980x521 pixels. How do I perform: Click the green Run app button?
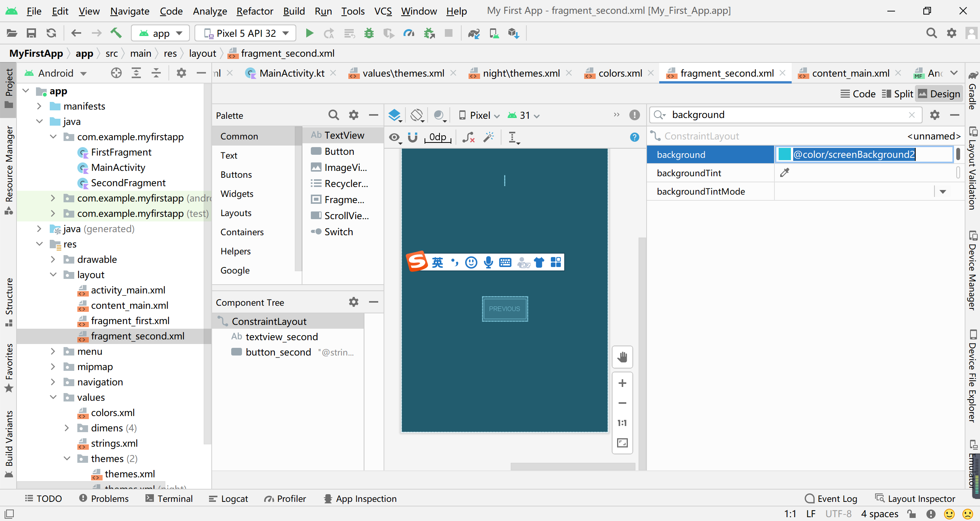click(x=309, y=33)
